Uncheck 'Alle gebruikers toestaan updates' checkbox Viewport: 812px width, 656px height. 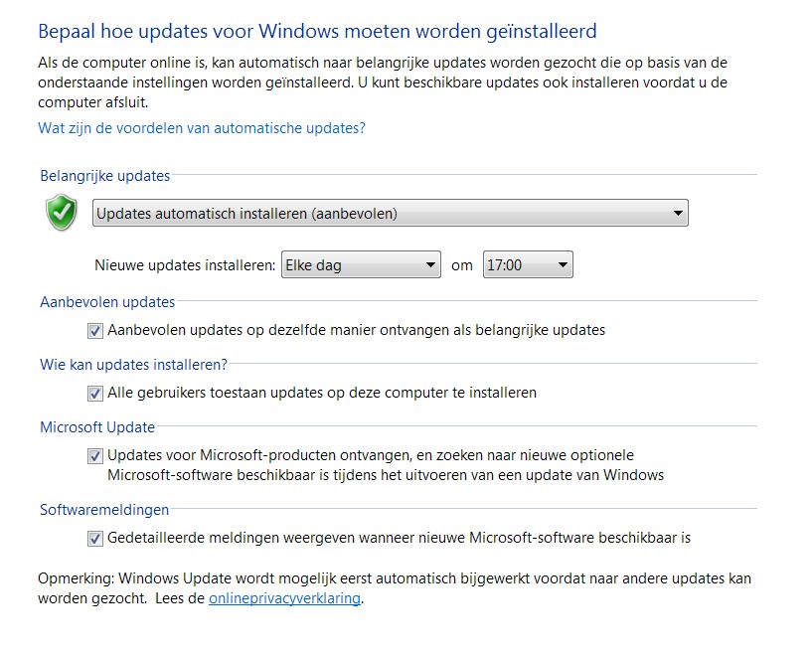94,394
